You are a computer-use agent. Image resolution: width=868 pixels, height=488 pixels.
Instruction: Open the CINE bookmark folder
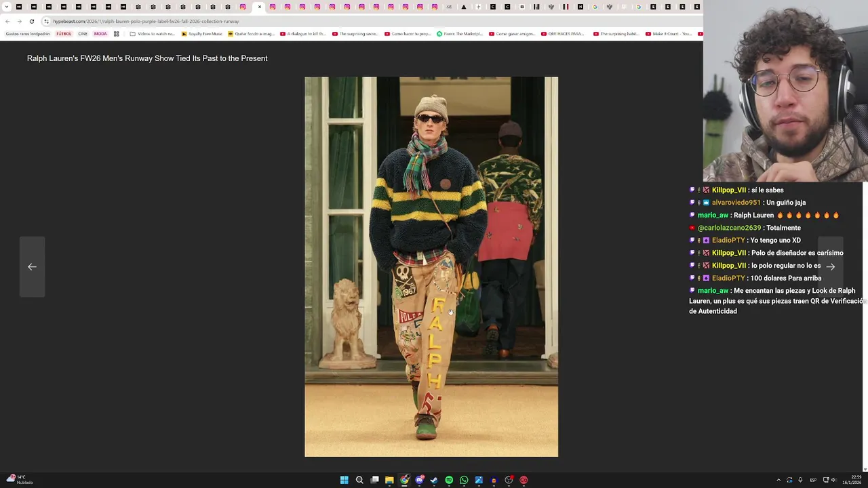[83, 34]
